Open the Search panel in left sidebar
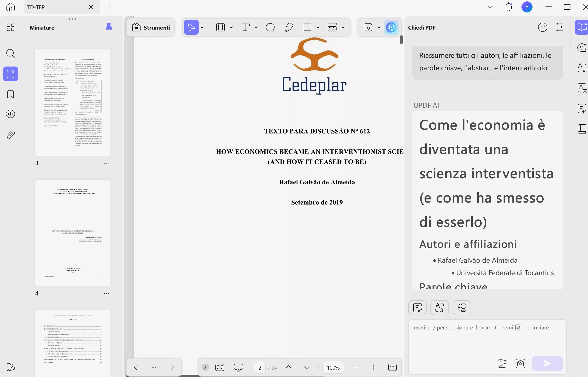The image size is (588, 377). click(11, 53)
